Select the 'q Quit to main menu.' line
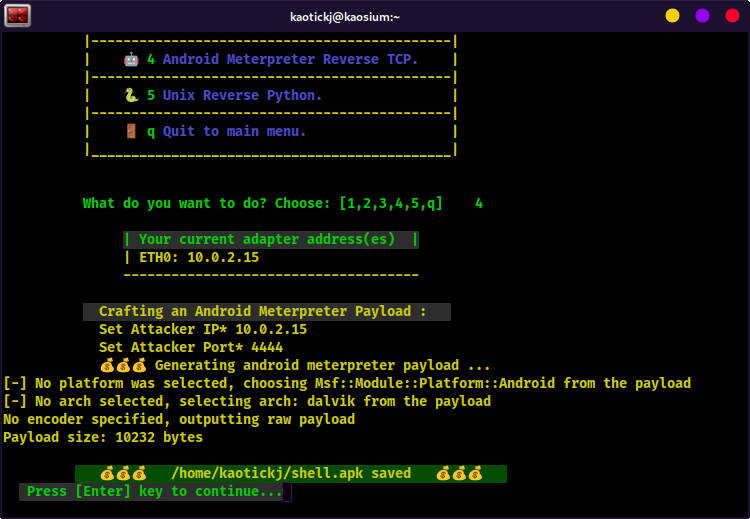This screenshot has height=519, width=750. coord(226,131)
